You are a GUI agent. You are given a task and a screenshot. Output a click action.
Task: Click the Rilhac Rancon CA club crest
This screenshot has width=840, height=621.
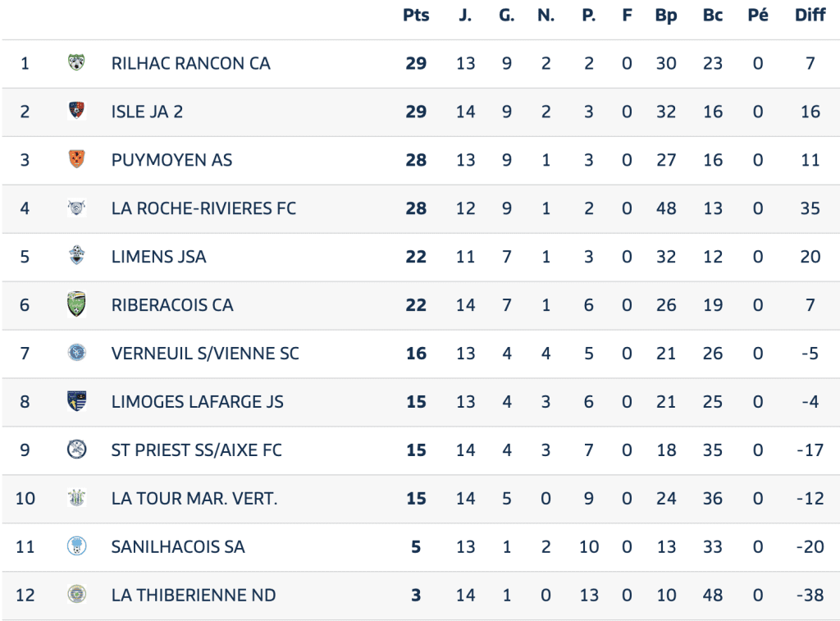[x=76, y=63]
